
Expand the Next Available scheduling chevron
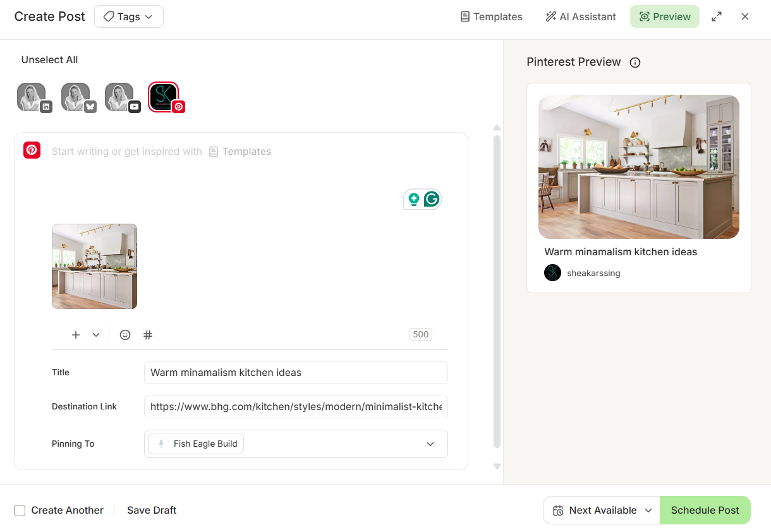click(648, 510)
